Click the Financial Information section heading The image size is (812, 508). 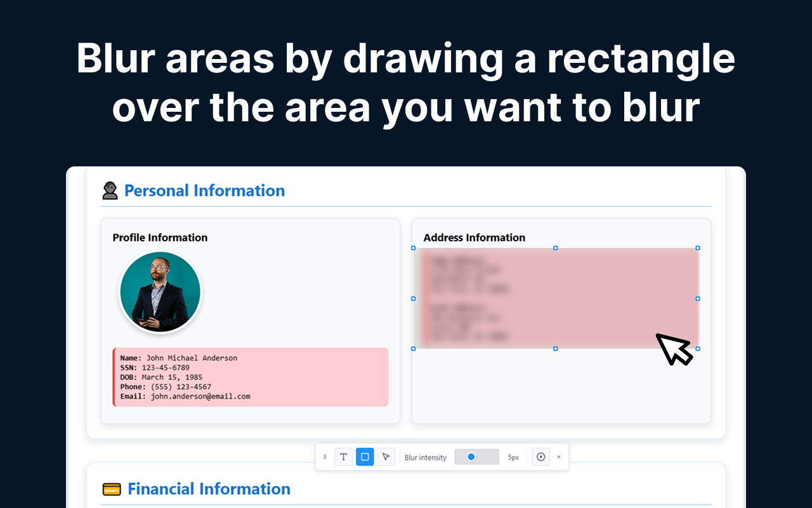(x=209, y=488)
